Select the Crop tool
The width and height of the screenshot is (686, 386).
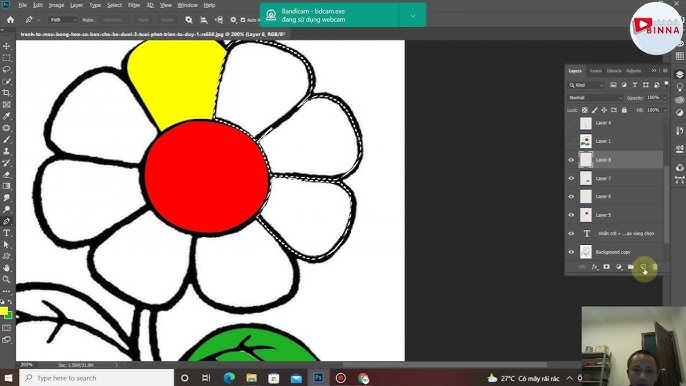click(x=6, y=93)
